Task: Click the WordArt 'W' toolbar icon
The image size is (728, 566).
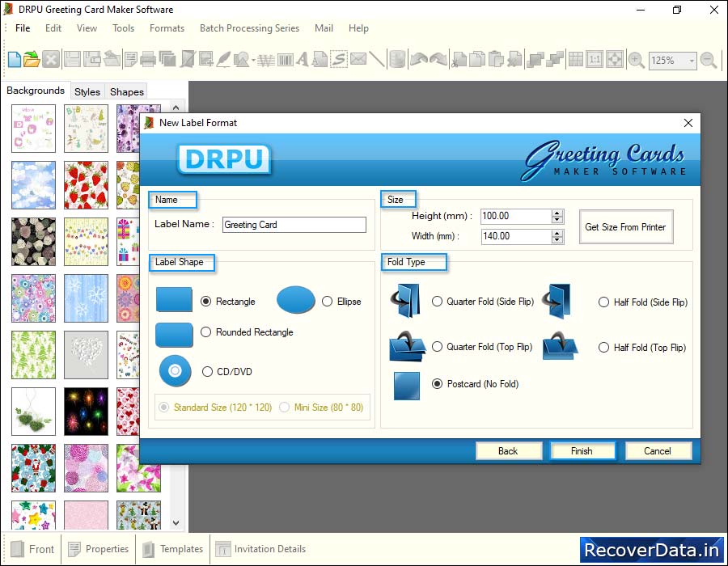Action: 266,60
